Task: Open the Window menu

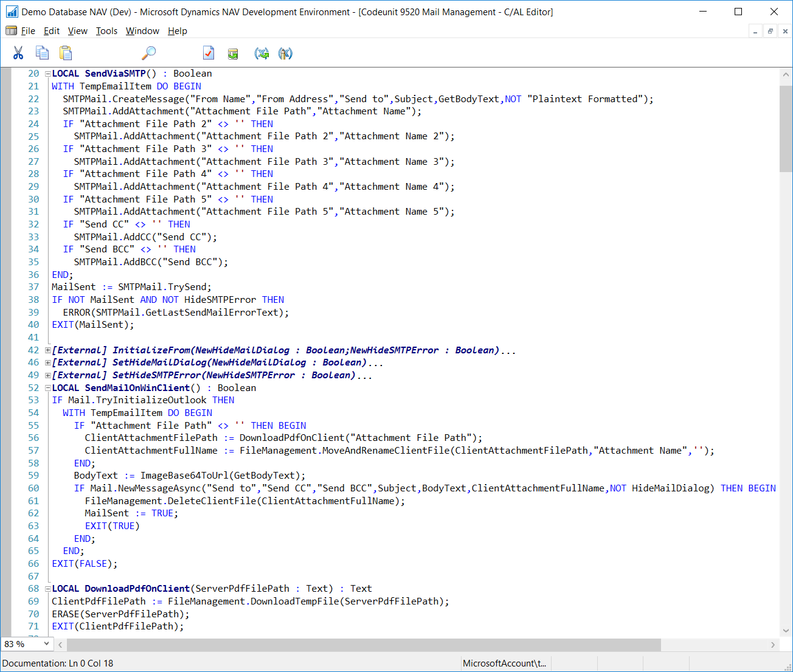Action: (142, 31)
